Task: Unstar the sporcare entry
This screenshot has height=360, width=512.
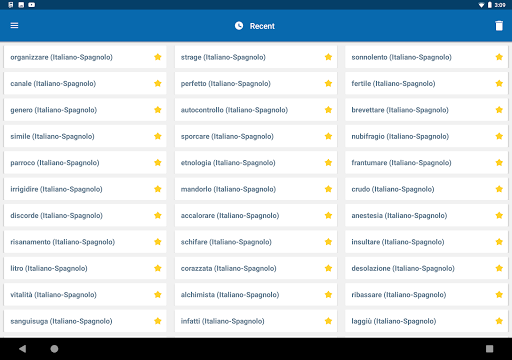Action: pos(328,136)
